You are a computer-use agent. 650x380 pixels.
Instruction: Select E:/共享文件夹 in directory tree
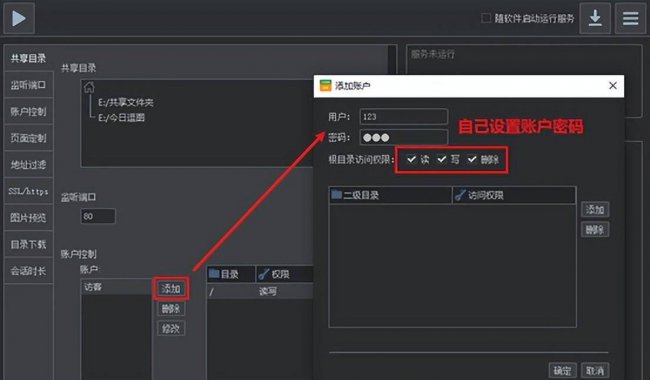tap(126, 102)
